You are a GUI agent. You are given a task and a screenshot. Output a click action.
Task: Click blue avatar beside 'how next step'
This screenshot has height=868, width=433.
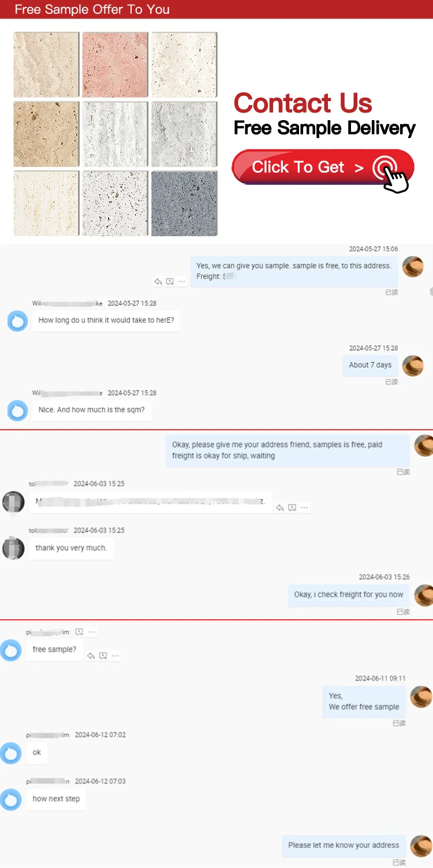pos(10,800)
